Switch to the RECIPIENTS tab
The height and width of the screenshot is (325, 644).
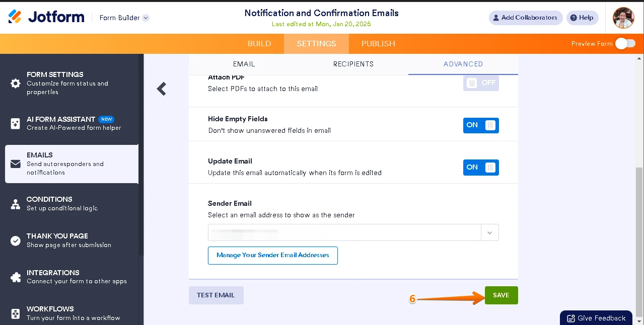click(x=353, y=64)
